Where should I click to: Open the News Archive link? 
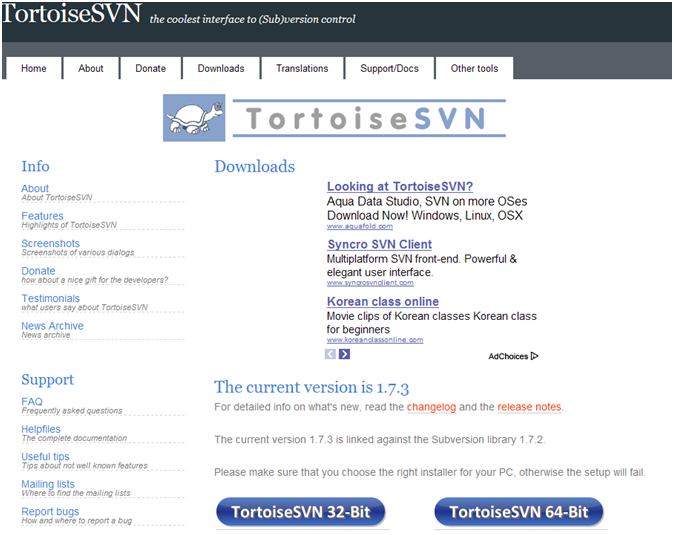[52, 326]
